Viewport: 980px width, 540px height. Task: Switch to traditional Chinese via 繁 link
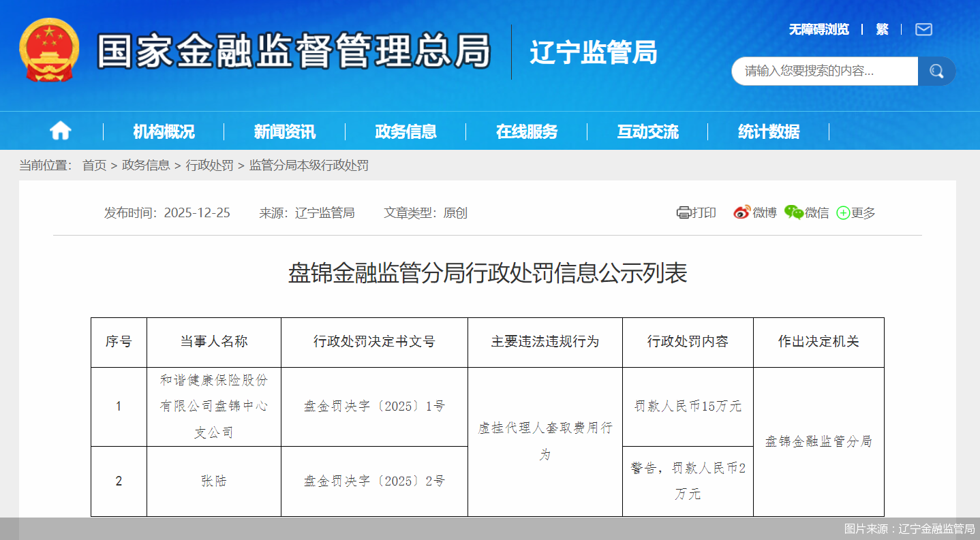(x=882, y=29)
